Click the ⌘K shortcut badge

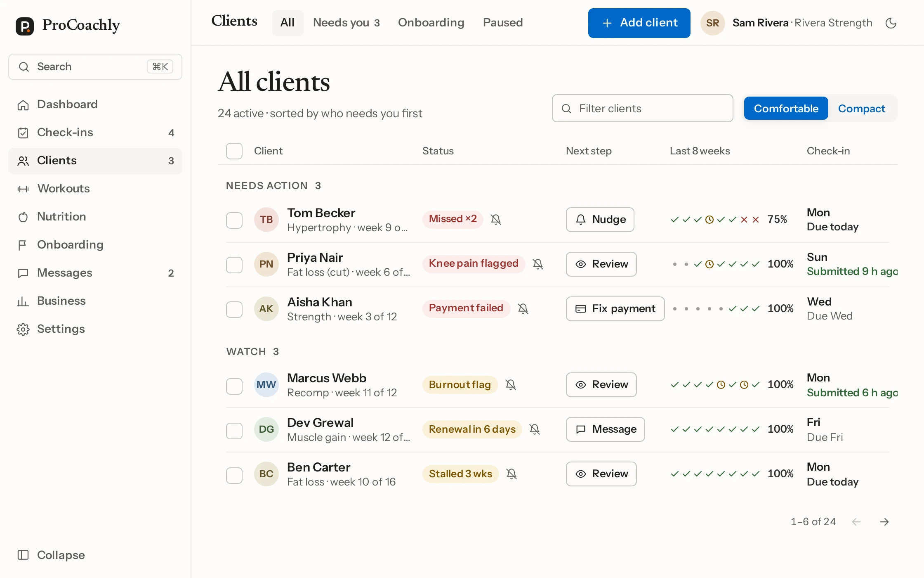[160, 66]
